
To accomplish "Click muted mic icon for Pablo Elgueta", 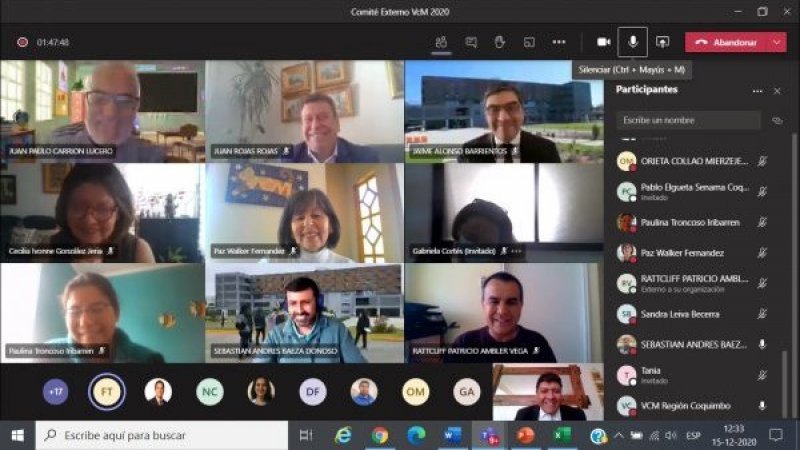I will point(762,192).
